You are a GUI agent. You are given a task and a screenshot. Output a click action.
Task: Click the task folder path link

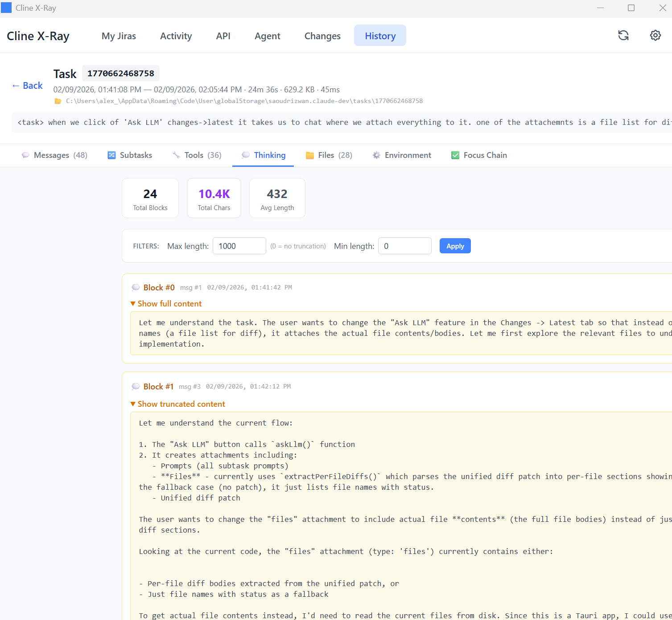(x=244, y=101)
